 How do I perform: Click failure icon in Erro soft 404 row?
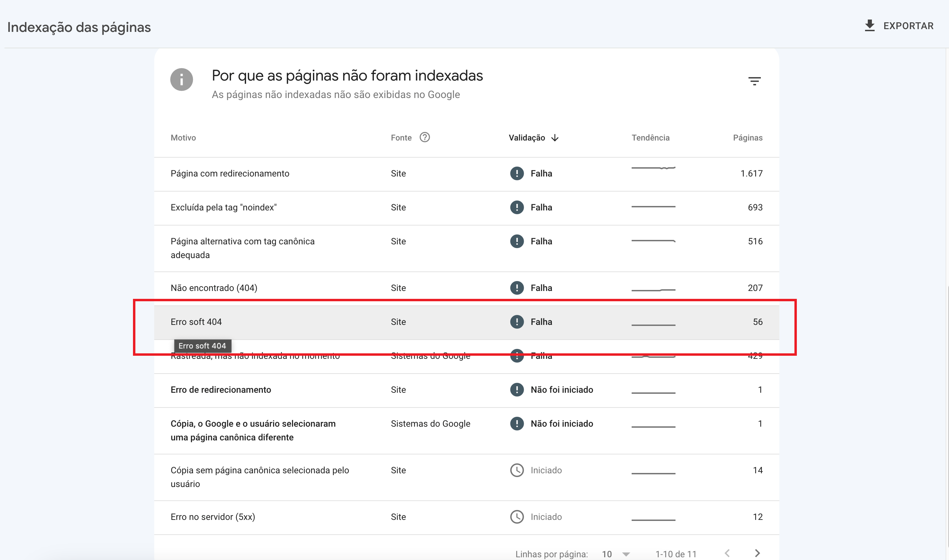pos(516,322)
